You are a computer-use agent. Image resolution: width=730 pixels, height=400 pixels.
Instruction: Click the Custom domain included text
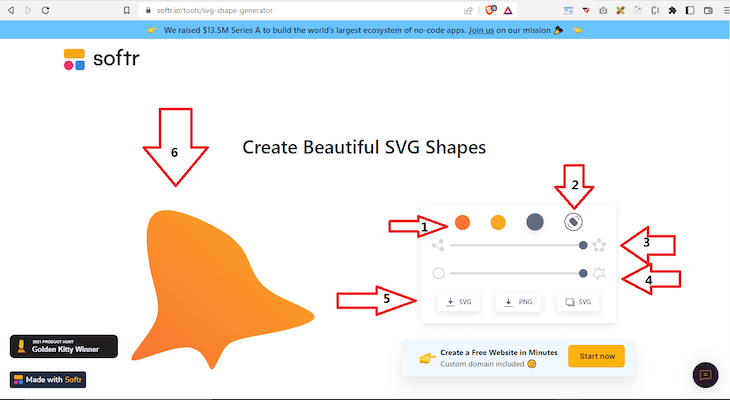point(482,364)
